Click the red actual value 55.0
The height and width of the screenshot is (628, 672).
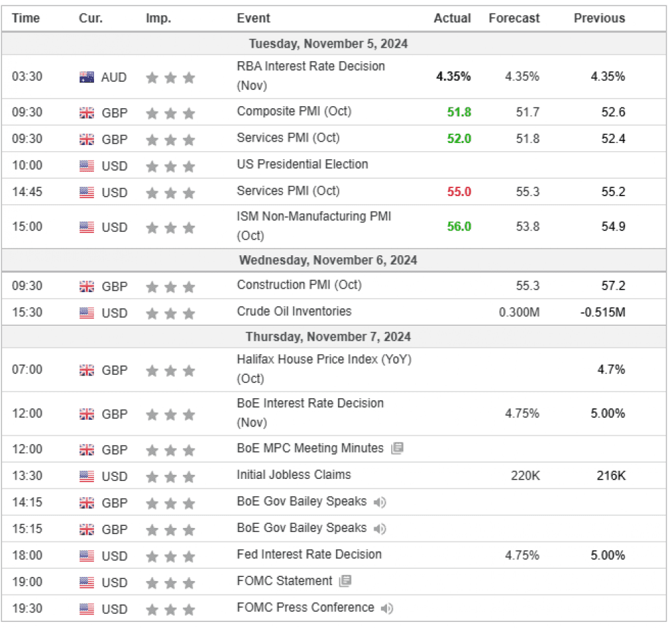pyautogui.click(x=459, y=191)
